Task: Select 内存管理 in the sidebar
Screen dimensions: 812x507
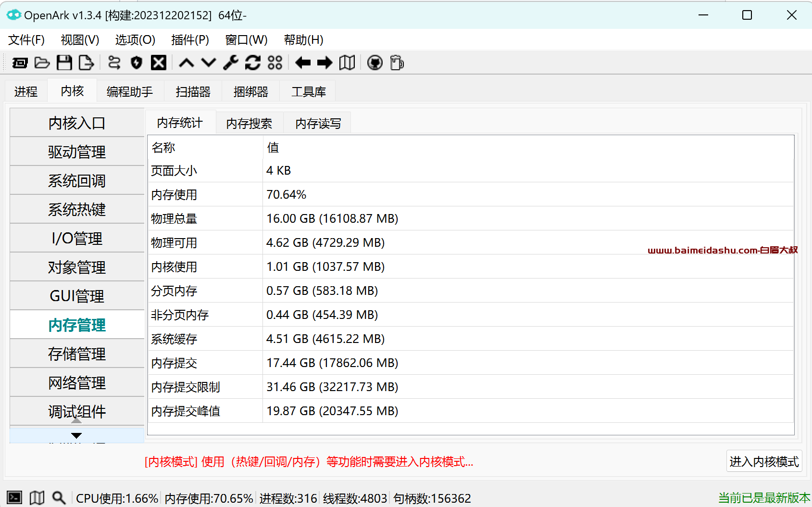Action: [77, 325]
